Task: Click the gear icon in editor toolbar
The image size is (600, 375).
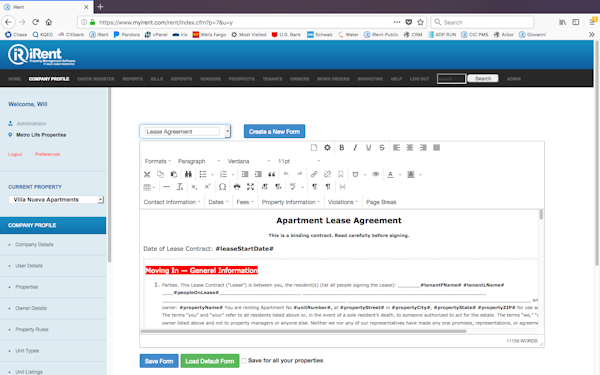Action: pos(327,148)
